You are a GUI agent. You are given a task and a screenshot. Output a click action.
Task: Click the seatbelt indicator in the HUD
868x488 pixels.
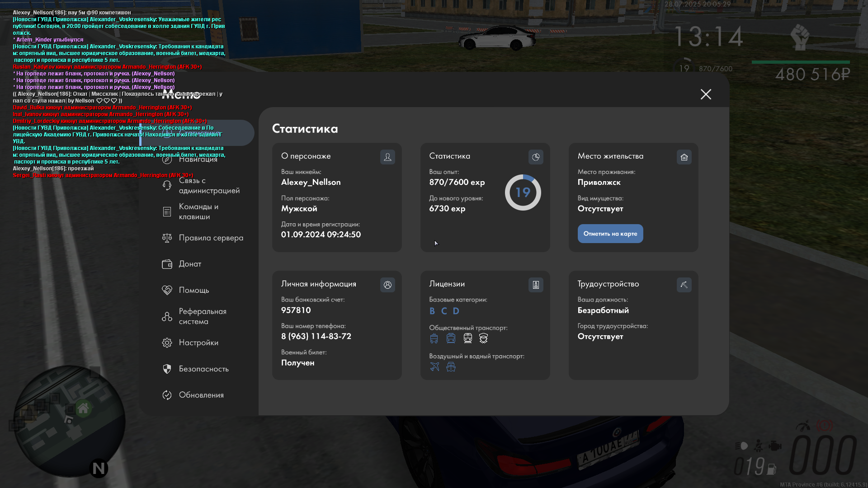coord(759,446)
